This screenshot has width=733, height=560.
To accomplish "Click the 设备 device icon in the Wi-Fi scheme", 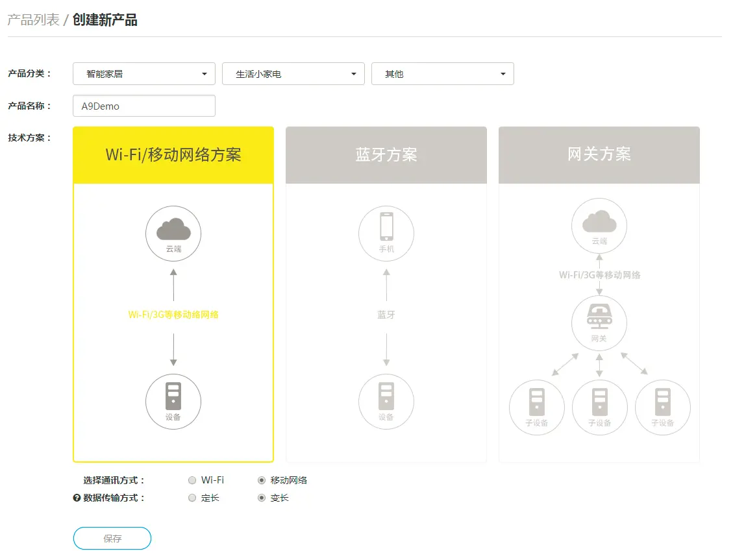I will click(173, 402).
